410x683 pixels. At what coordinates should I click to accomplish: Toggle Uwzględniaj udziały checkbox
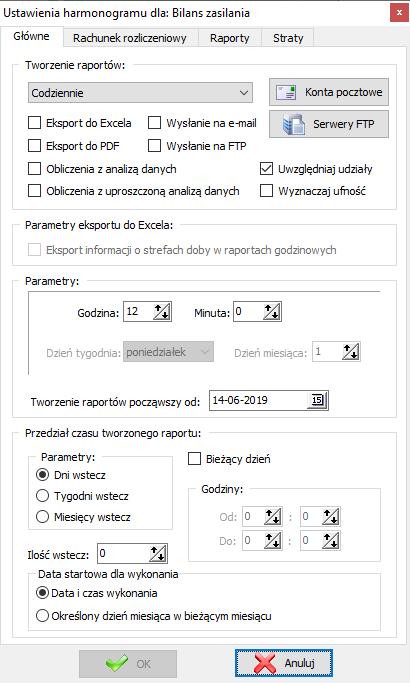[x=266, y=169]
